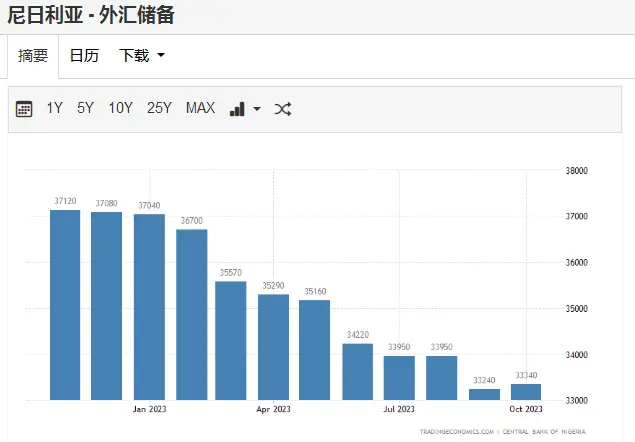Select the bar chart type icon
This screenshot has height=442, width=635.
[x=237, y=109]
